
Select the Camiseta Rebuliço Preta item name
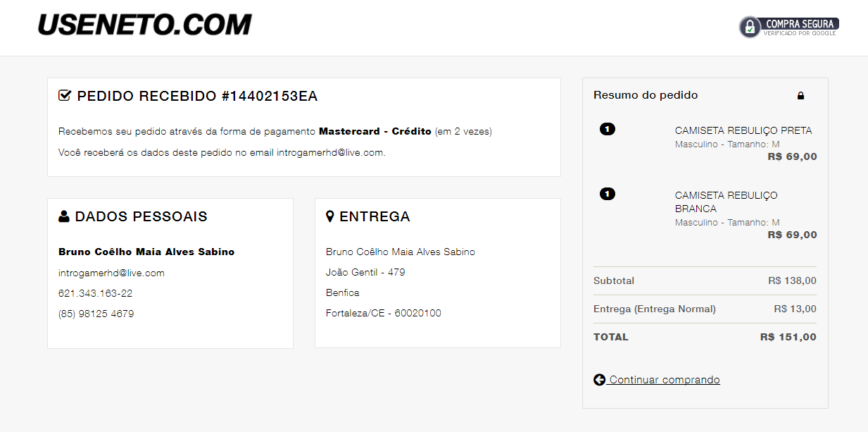[743, 130]
